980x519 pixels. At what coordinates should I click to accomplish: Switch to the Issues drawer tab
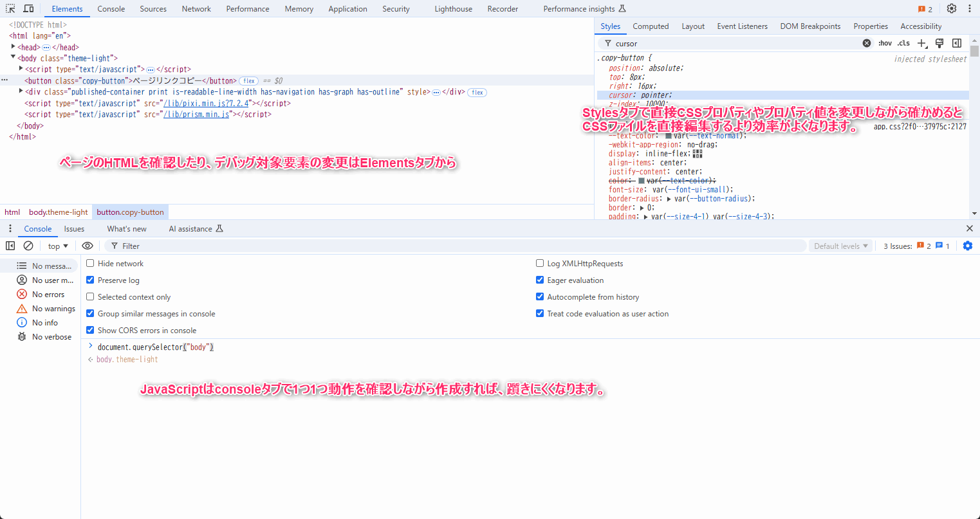point(74,229)
